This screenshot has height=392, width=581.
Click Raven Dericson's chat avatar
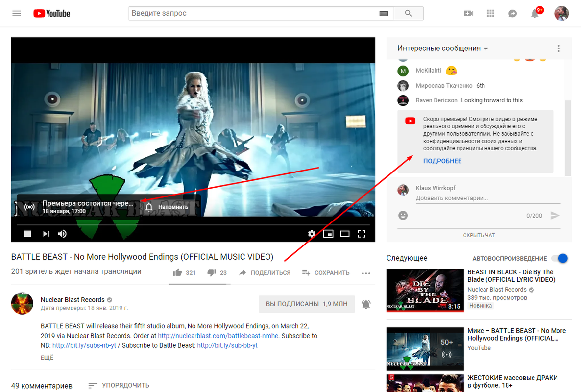(x=403, y=100)
